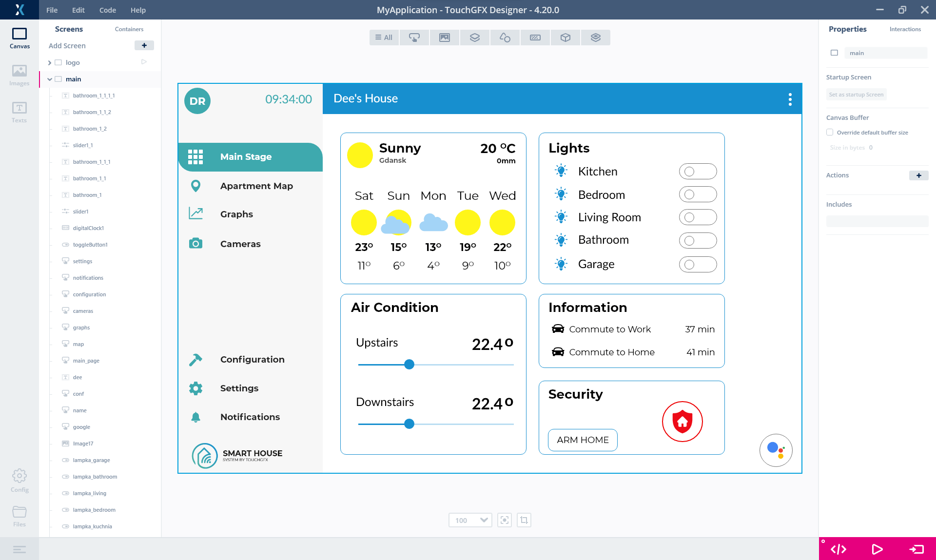The width and height of the screenshot is (936, 560).
Task: Open the Canvas view in left sidebar
Action: click(x=19, y=39)
